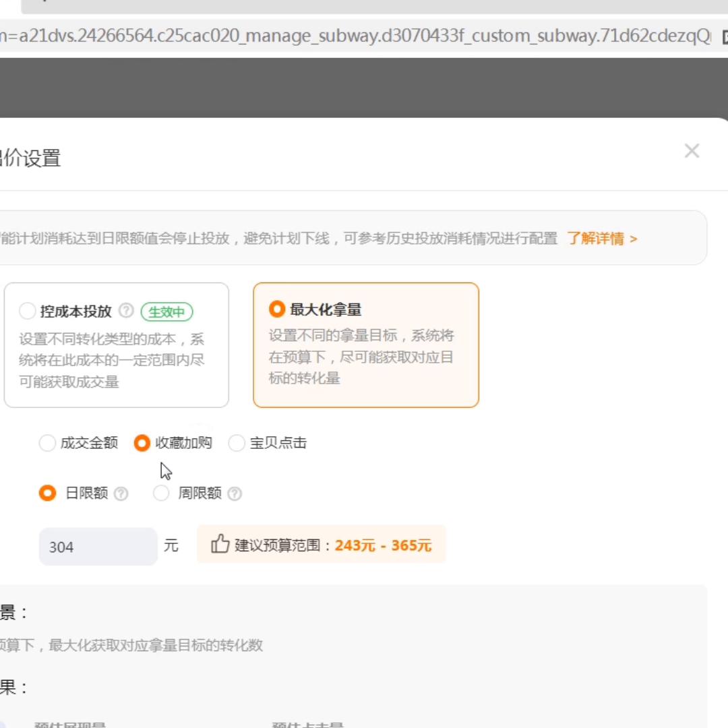
Task: Click the help icon next to 周限额
Action: click(235, 494)
